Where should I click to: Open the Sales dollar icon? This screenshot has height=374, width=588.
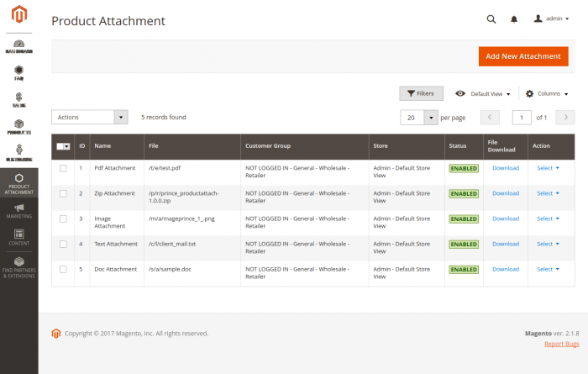click(x=18, y=97)
